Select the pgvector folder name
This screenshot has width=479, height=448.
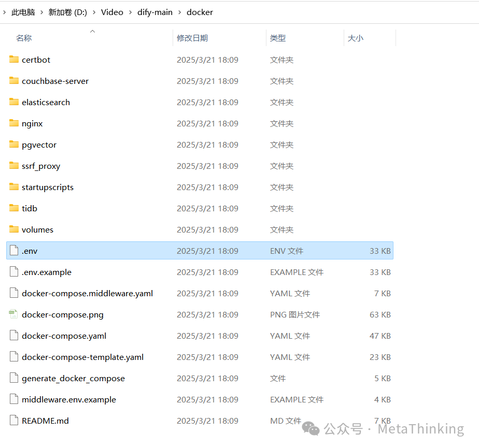pos(39,144)
